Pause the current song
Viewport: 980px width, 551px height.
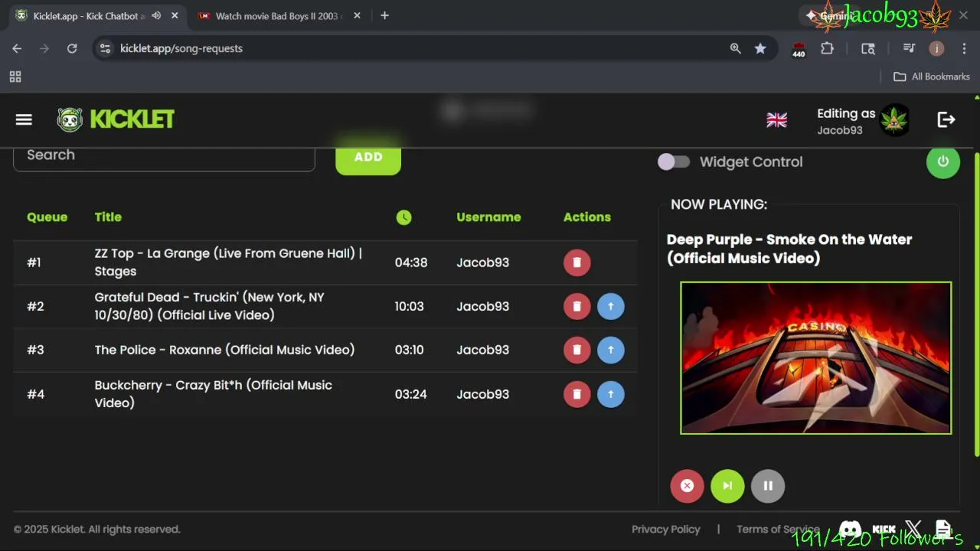point(768,486)
